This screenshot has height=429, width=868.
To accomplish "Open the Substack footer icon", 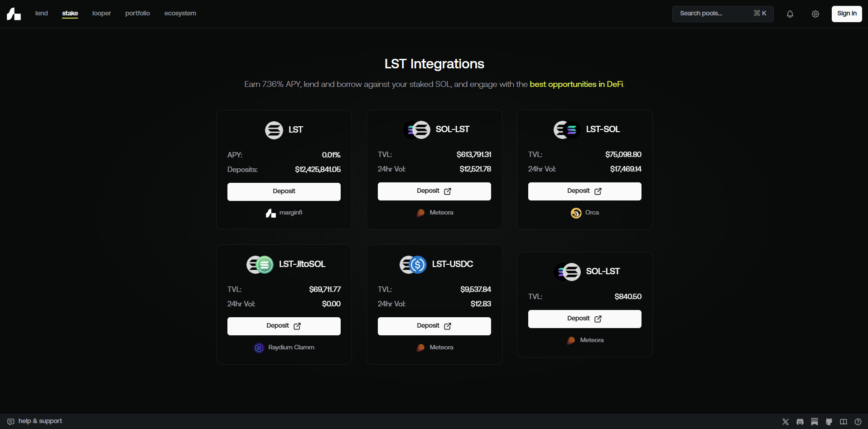I will coord(815,422).
